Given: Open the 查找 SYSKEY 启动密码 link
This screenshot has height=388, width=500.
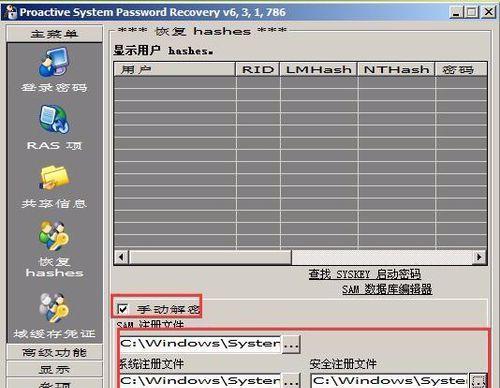Looking at the screenshot, I should [x=364, y=274].
